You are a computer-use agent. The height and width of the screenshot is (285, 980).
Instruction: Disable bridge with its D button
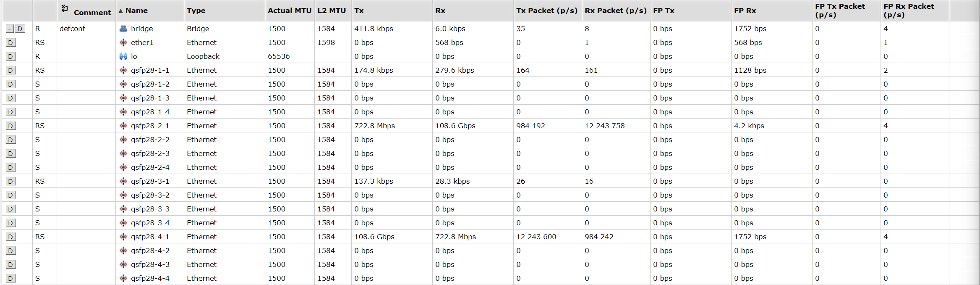tap(20, 29)
